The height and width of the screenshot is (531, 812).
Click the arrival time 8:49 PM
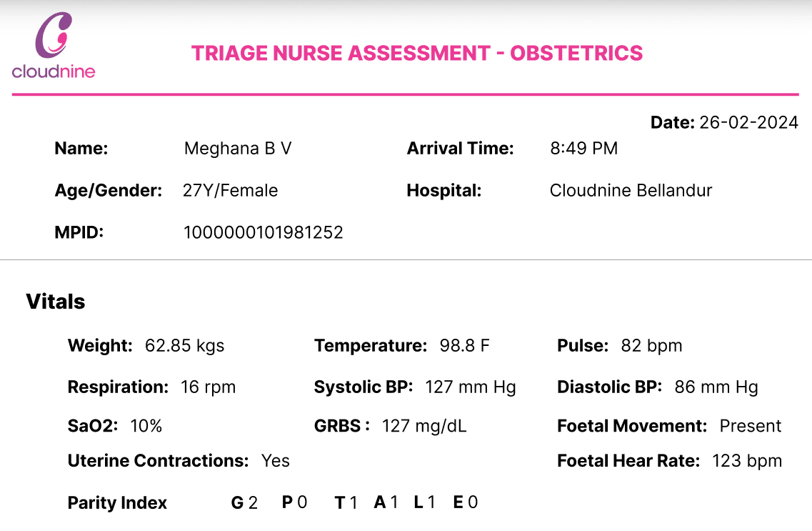(583, 149)
